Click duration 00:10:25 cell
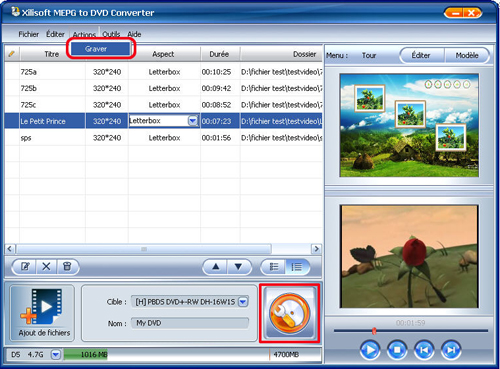The image size is (500, 369). tap(216, 72)
